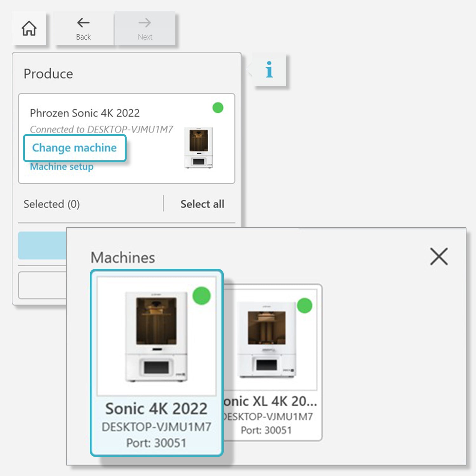Screen dimensions: 476x476
Task: Click the Sonic 4K 2022 name in Machines
Action: point(156,408)
